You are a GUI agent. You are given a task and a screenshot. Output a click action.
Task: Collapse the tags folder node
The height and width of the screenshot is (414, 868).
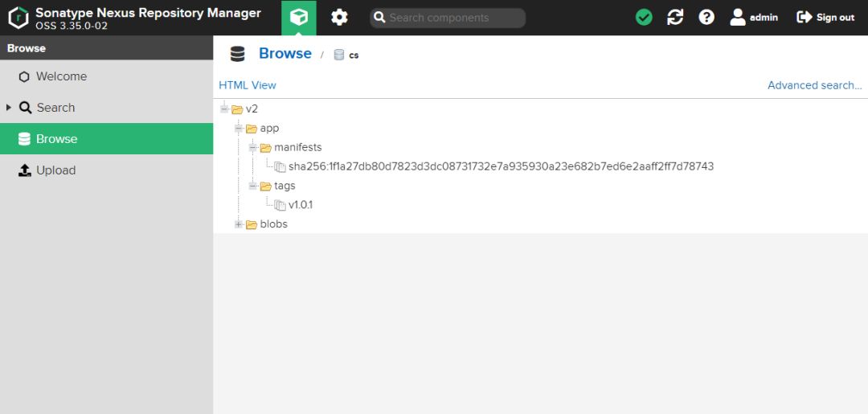253,186
